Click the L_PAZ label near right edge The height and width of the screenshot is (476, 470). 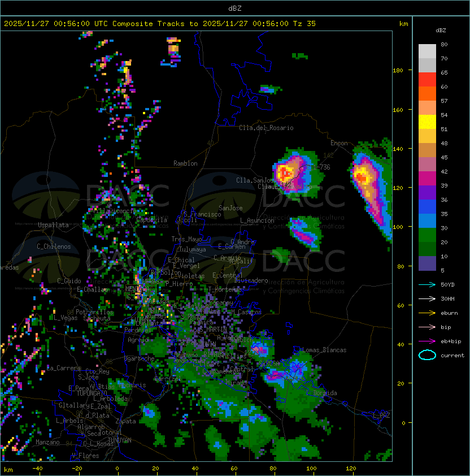(x=381, y=415)
